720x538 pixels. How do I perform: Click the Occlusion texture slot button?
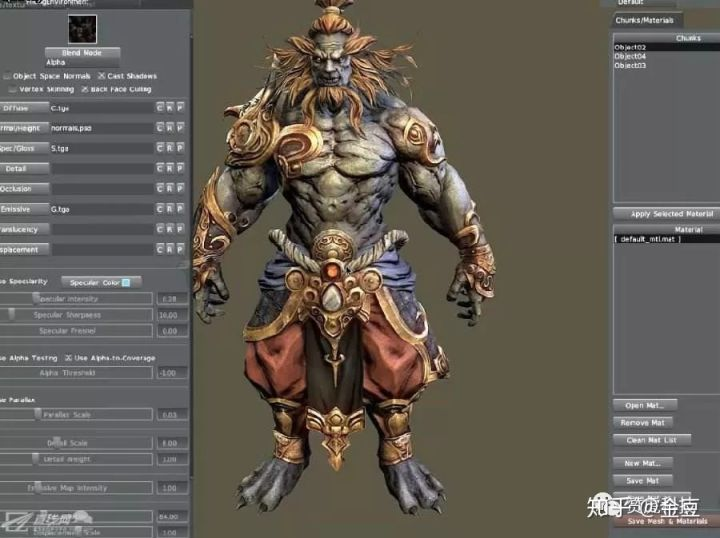click(x=24, y=189)
